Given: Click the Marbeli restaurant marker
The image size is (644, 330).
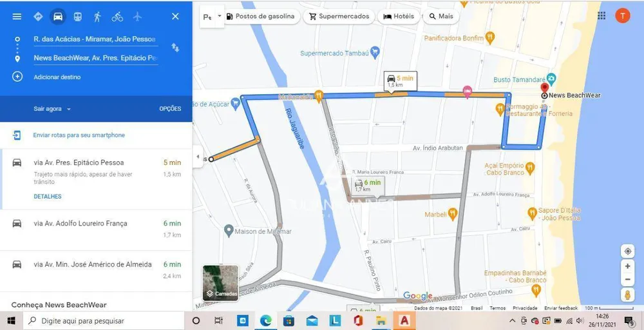Looking at the screenshot, I should pyautogui.click(x=453, y=213).
